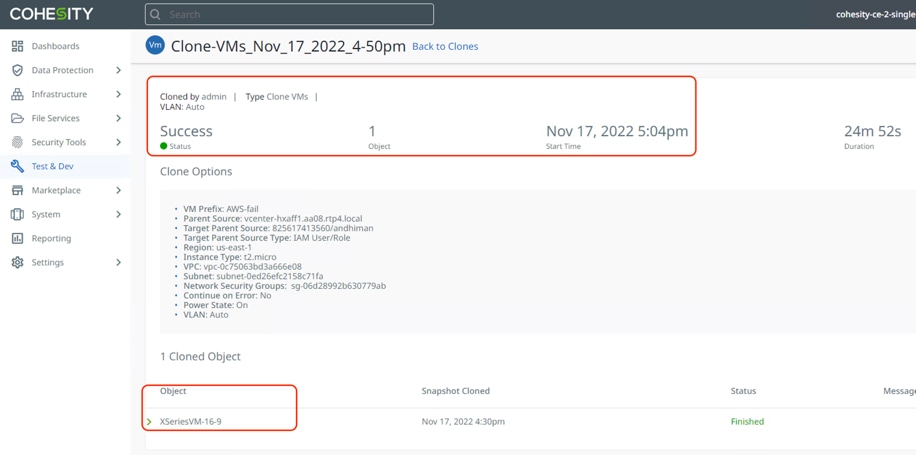Screen dimensions: 916x455
Task: Select Infrastructure in the sidebar
Action: 59,94
